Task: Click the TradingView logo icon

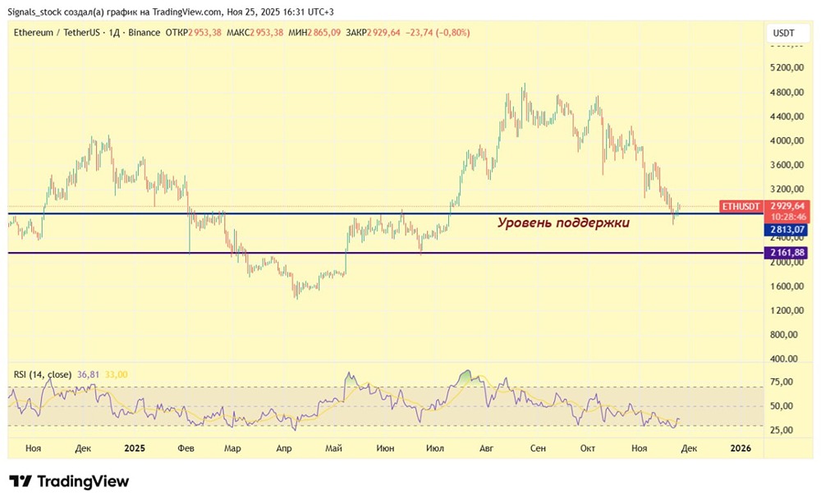Action: [x=21, y=481]
